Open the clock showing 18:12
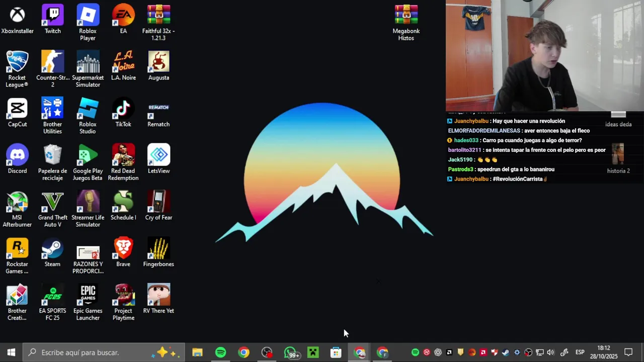The width and height of the screenshot is (644, 362). pos(604,352)
